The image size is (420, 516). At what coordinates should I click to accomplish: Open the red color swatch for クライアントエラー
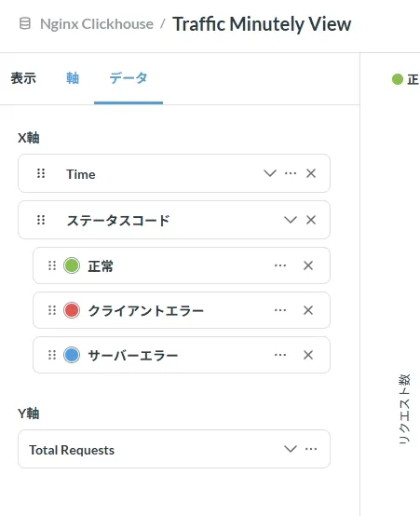(x=72, y=310)
